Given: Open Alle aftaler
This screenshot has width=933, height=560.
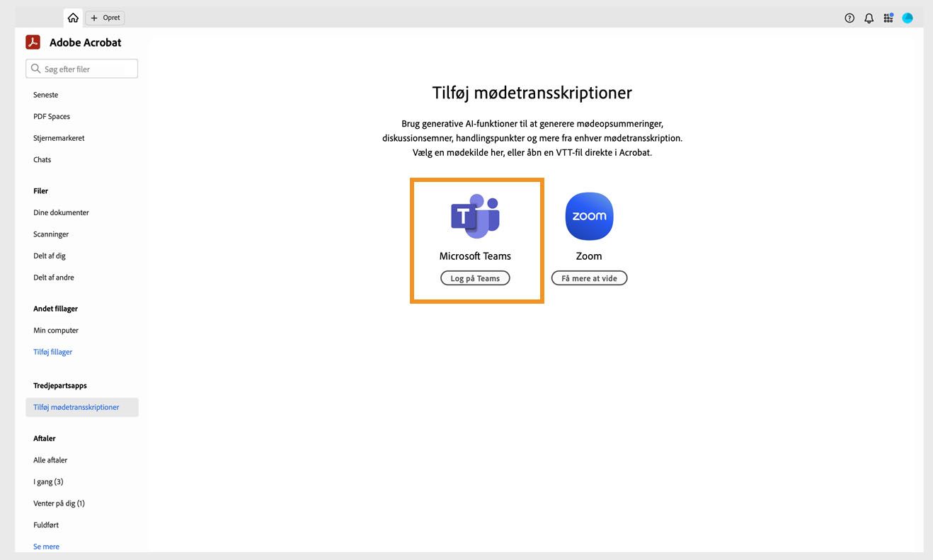Looking at the screenshot, I should click(x=50, y=460).
